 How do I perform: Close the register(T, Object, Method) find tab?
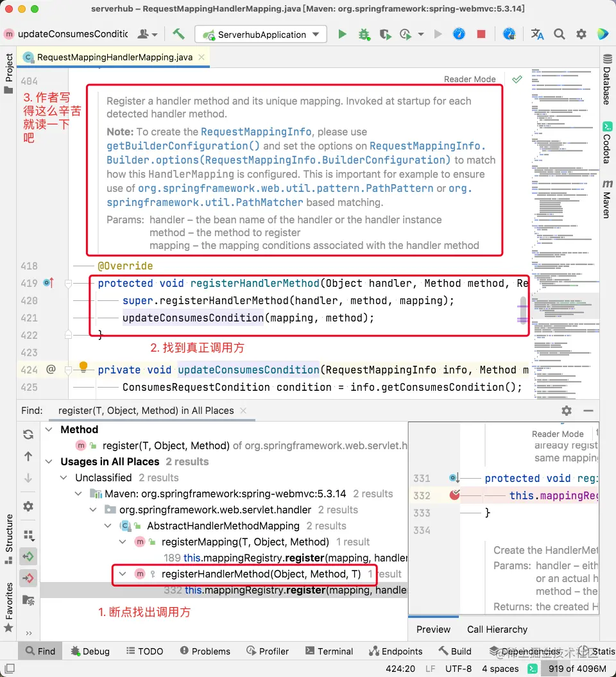click(x=243, y=411)
